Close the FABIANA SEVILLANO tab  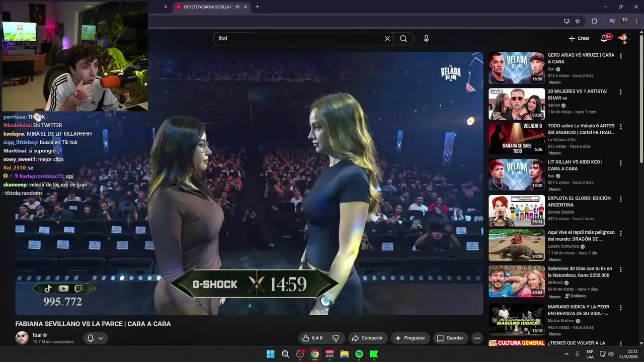245,7
